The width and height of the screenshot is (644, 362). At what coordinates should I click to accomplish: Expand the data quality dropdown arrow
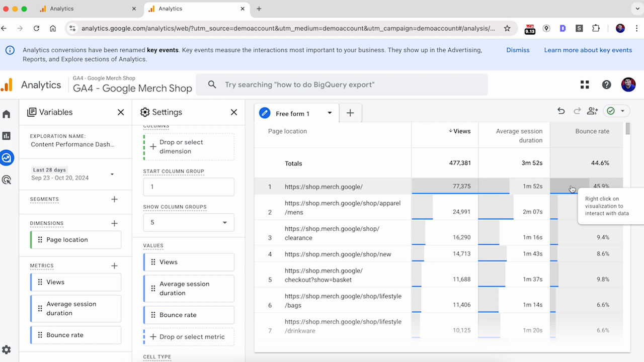[x=623, y=111]
